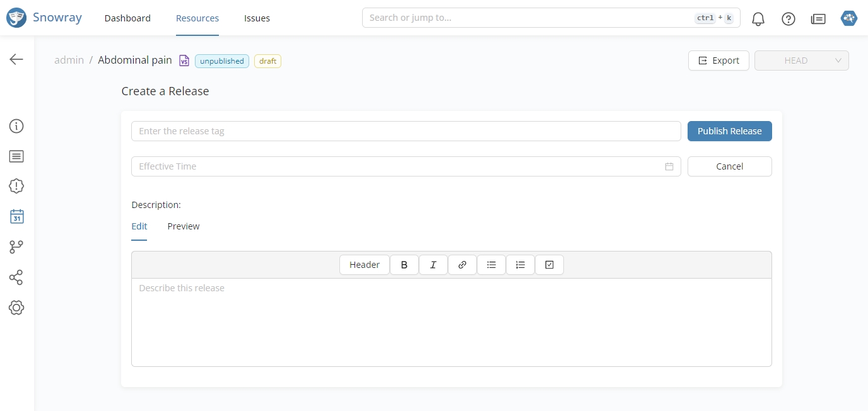Open the help question mark icon
Screen dimensions: 868x411
(789, 19)
